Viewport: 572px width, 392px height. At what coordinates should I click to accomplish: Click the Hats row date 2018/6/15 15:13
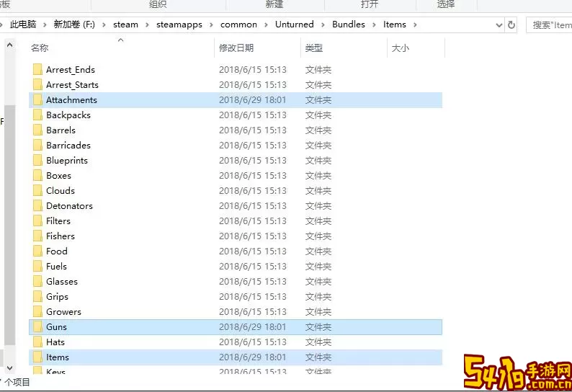point(252,342)
